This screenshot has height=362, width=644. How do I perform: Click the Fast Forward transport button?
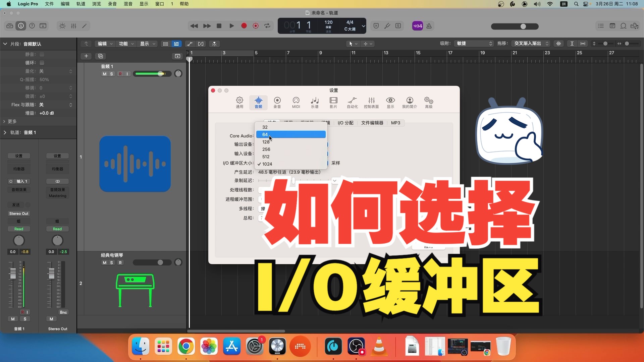pyautogui.click(x=207, y=26)
